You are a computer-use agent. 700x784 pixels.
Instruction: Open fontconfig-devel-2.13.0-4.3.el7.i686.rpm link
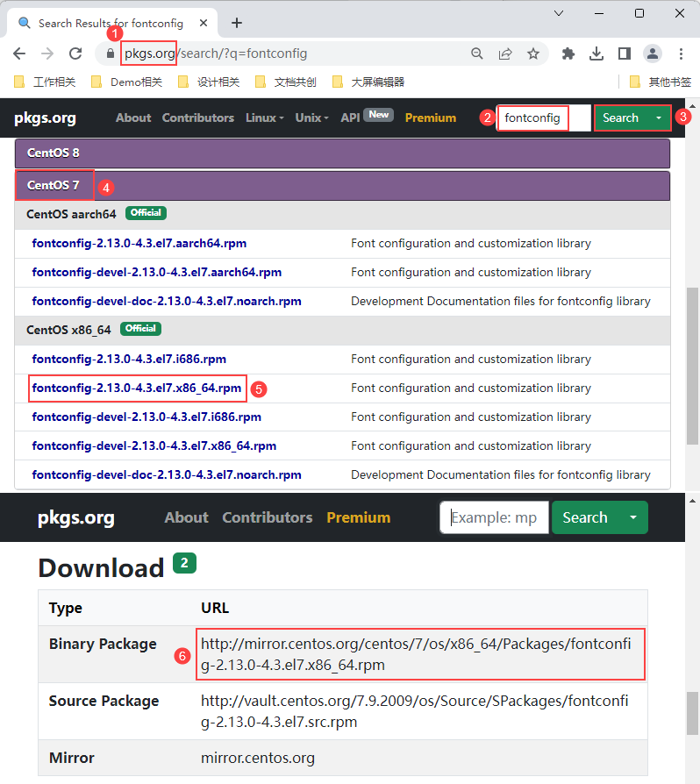point(146,417)
